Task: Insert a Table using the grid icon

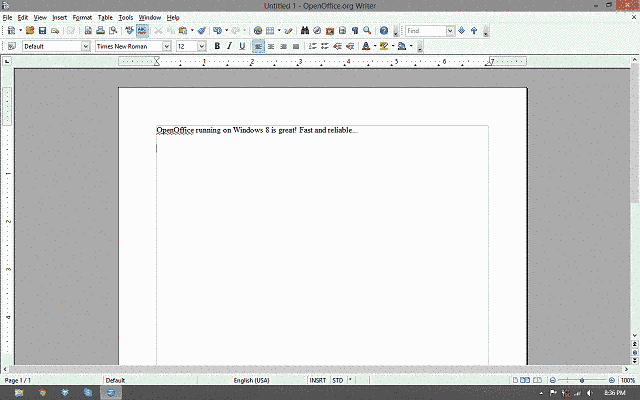Action: 270,31
